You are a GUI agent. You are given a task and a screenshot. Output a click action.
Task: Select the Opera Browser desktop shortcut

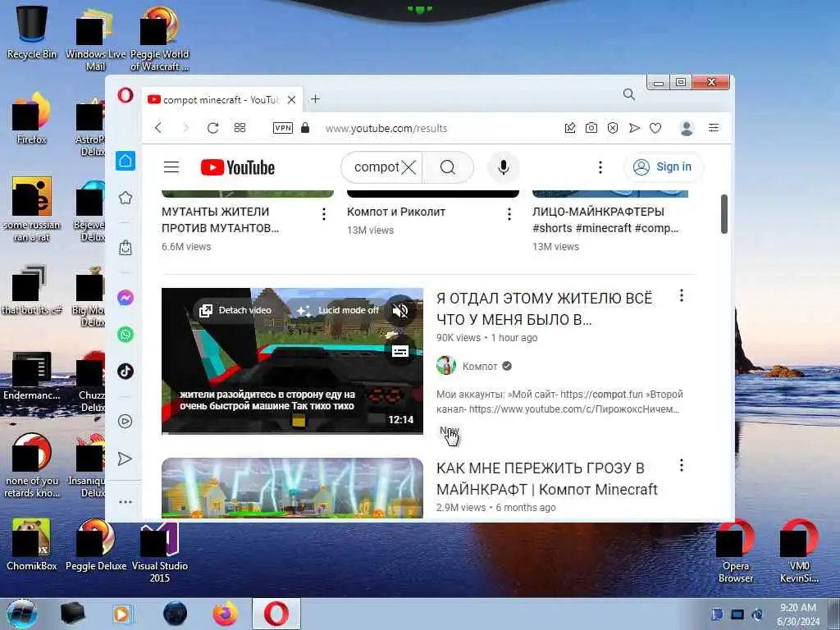(736, 552)
